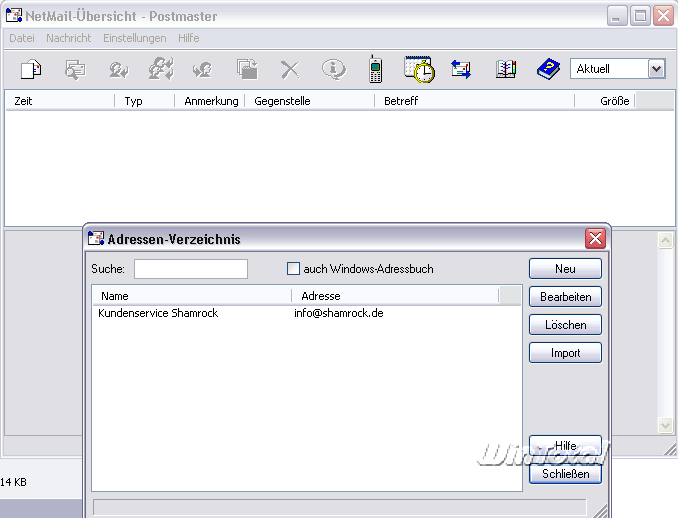Viewport: 678px width, 518px height.
Task: Sort by the Zeit column header
Action: point(60,101)
